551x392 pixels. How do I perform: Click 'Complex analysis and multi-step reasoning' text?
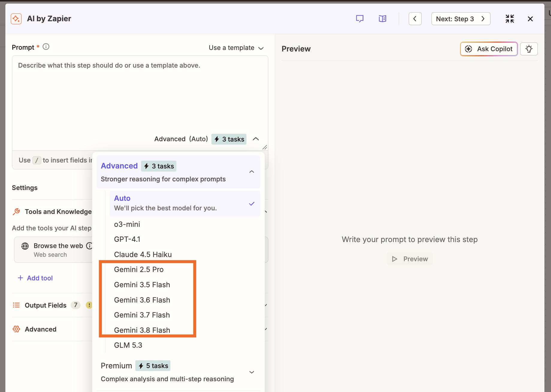pyautogui.click(x=167, y=379)
